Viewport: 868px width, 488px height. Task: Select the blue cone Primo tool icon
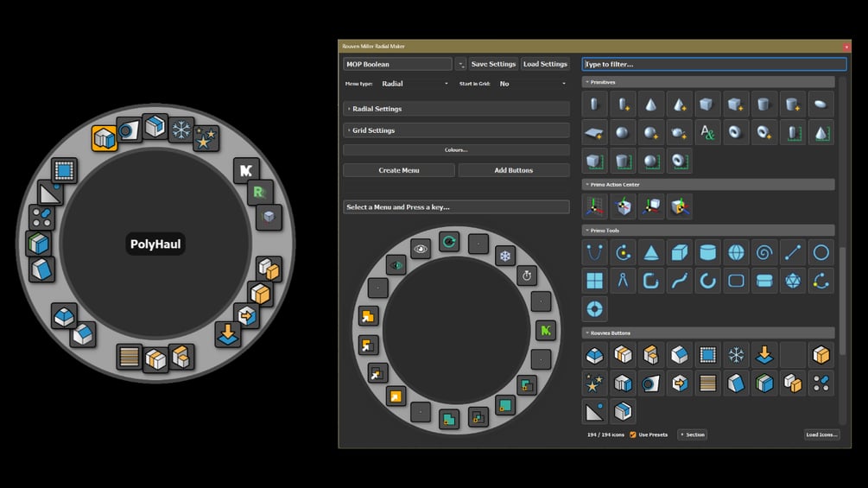651,253
